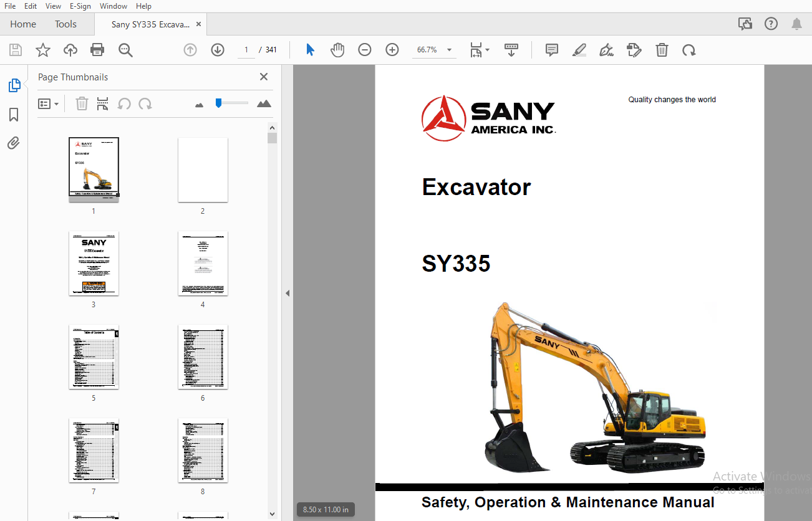Screen dimensions: 812x521
Task: Select page 6 thumbnail
Action: click(x=203, y=356)
